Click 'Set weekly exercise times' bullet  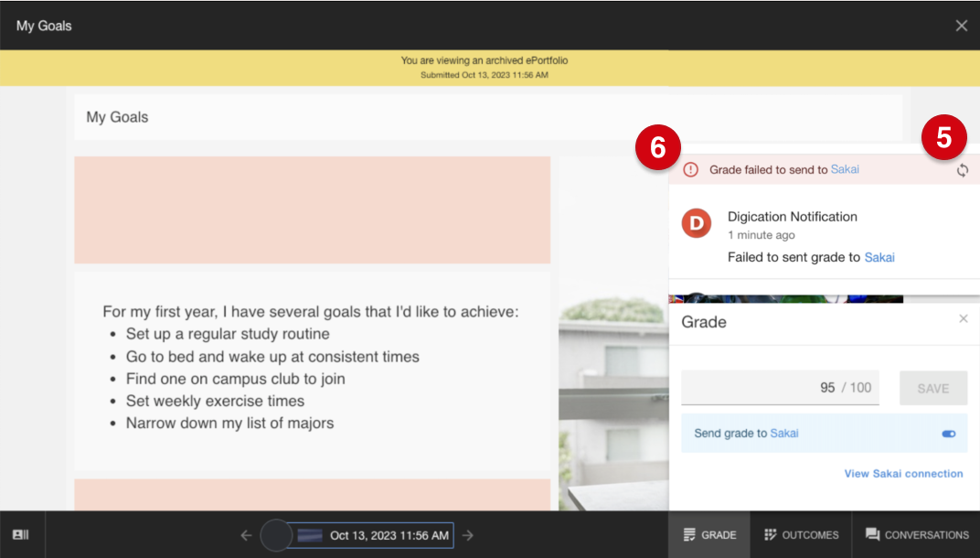tap(215, 401)
